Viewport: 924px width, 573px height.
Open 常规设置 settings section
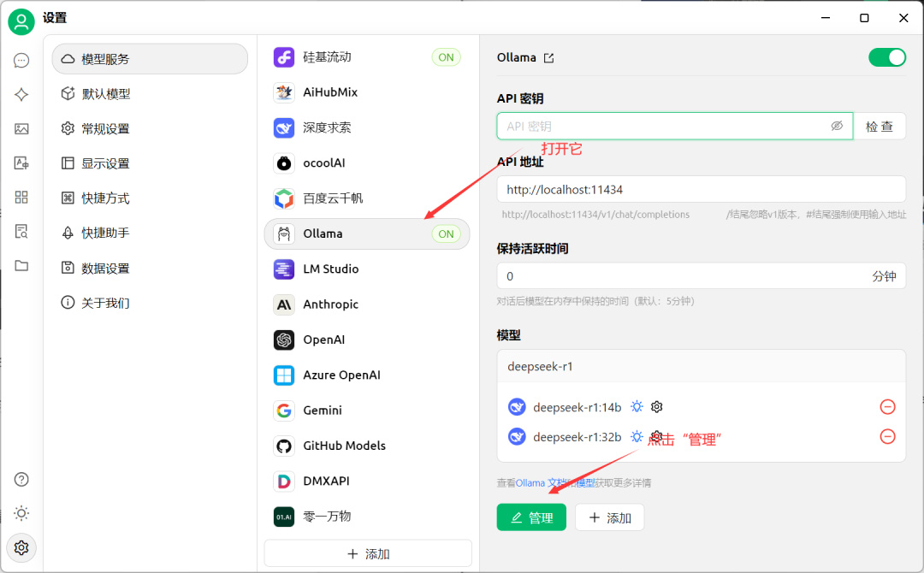pyautogui.click(x=150, y=128)
